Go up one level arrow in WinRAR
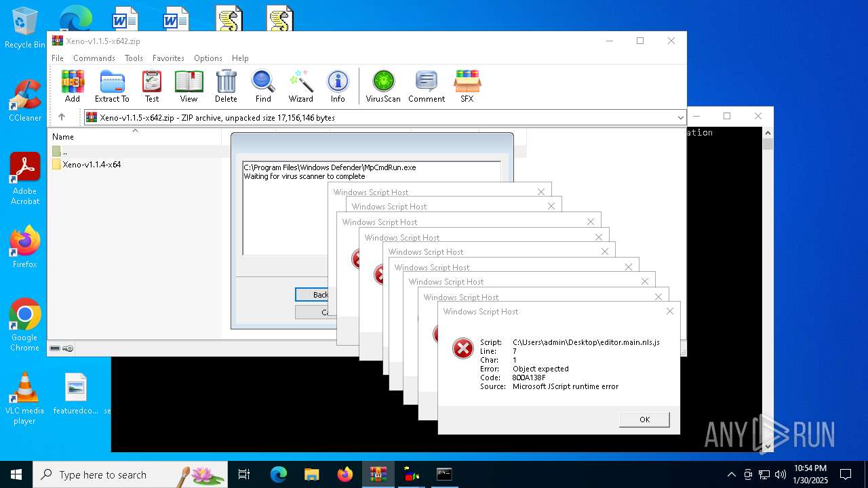The image size is (868, 488). (x=62, y=117)
